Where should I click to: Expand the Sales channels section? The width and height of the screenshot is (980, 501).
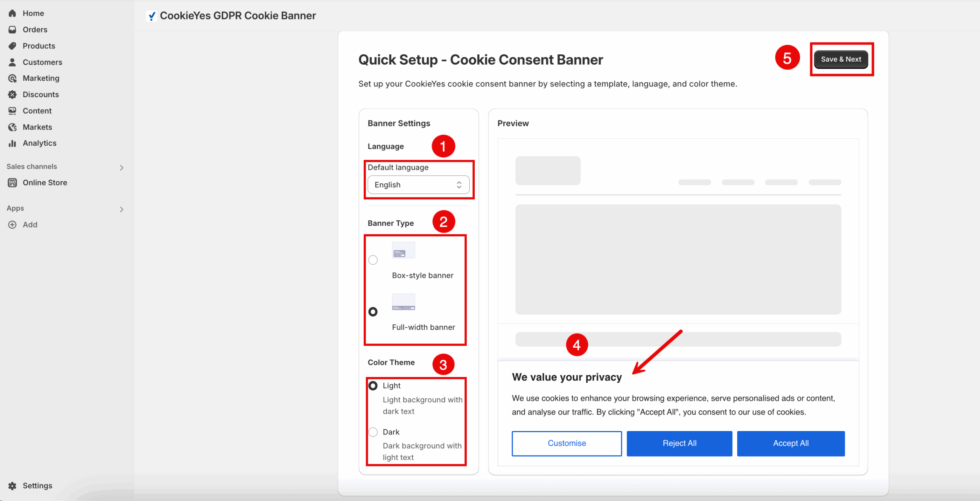click(x=121, y=168)
